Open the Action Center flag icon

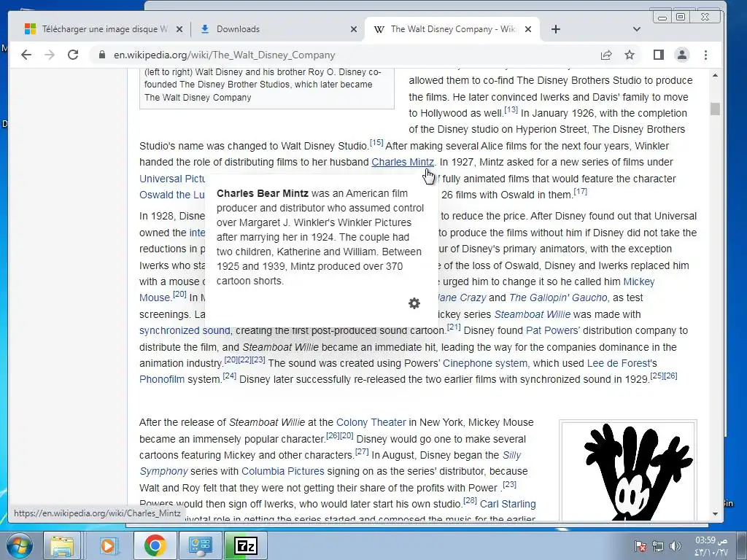[x=640, y=546]
